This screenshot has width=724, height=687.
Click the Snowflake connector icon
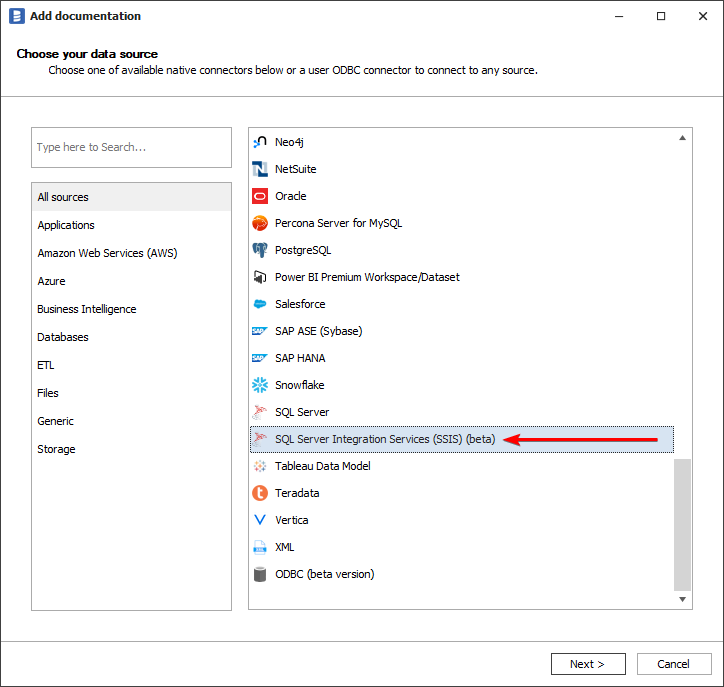click(x=260, y=385)
